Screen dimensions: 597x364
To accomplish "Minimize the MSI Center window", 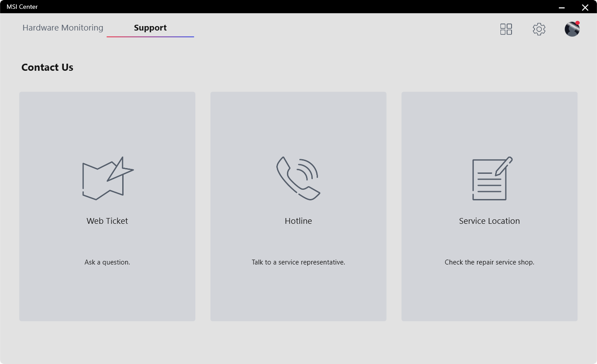I will click(562, 7).
